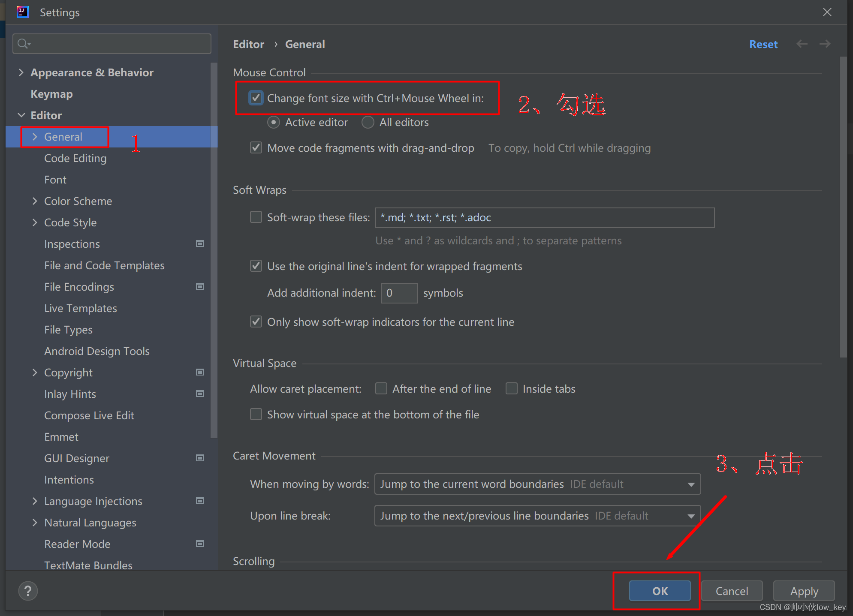Click the search magnifier icon in settings
This screenshot has height=616, width=853.
pos(24,44)
